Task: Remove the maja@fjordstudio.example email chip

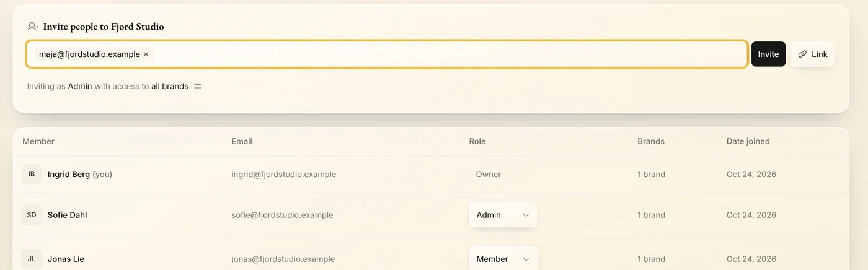Action: click(146, 54)
